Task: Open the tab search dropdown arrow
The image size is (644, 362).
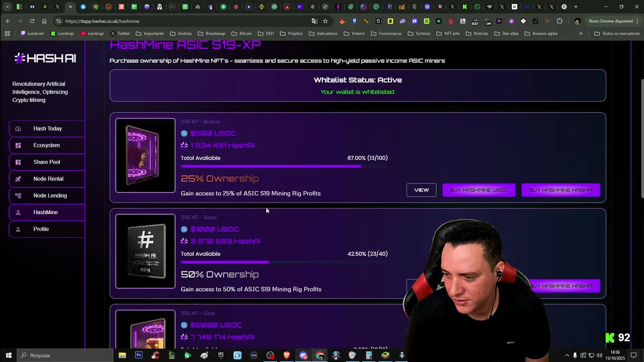Action: pos(7,7)
